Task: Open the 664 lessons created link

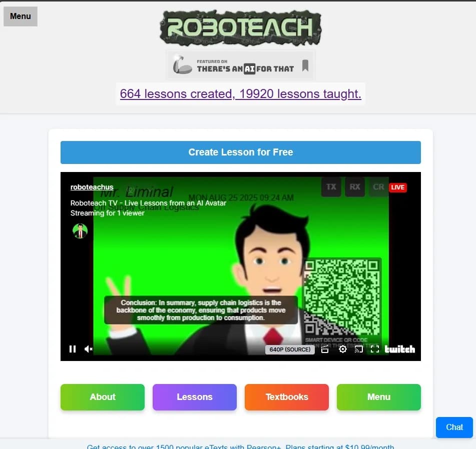Action: 240,94
